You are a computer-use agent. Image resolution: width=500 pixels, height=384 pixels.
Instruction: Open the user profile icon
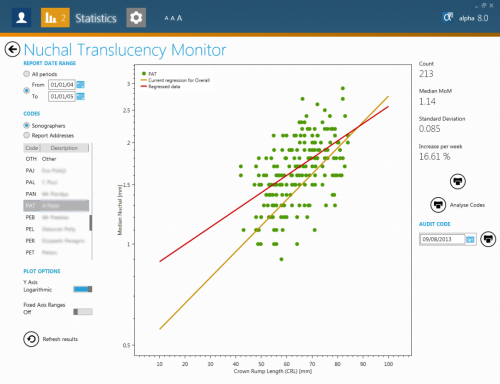(x=21, y=18)
